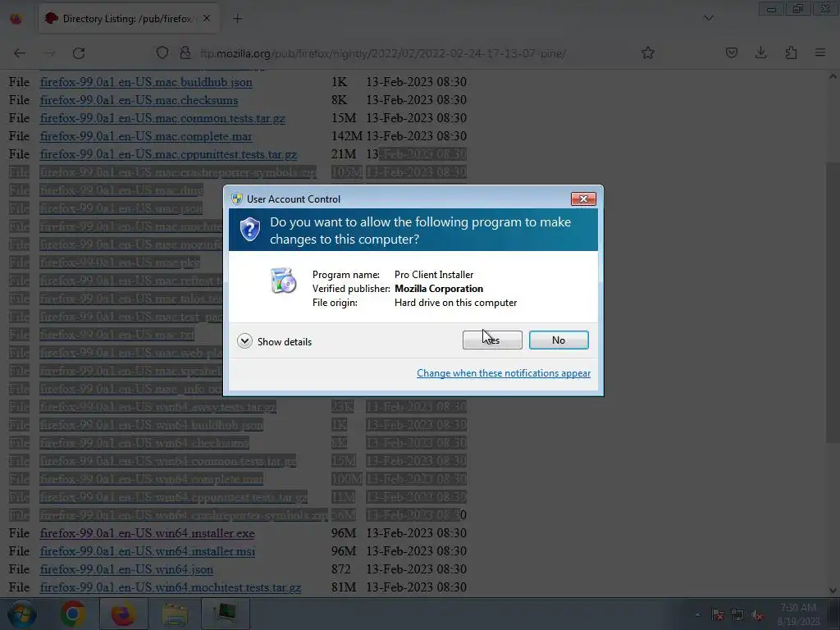
Task: Click the UAC shield question icon
Action: tap(250, 230)
